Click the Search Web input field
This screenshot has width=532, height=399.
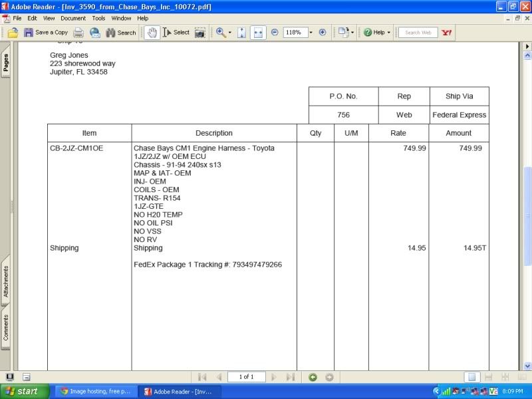418,33
